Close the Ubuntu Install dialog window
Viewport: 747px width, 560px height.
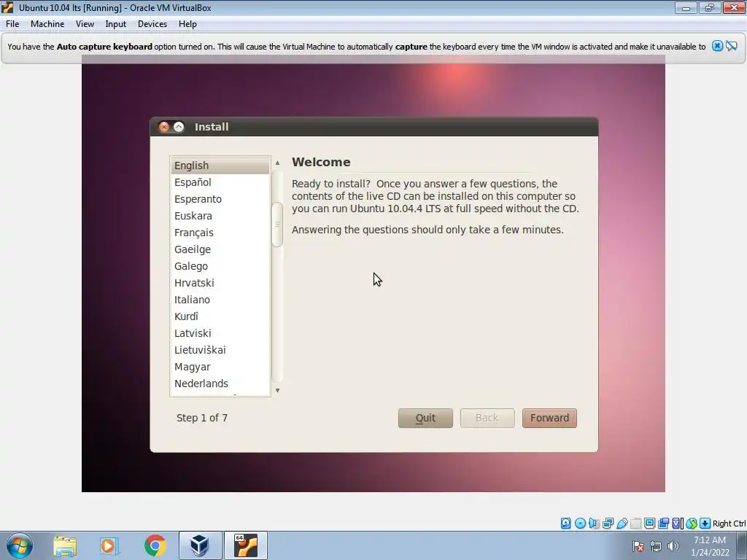[164, 127]
